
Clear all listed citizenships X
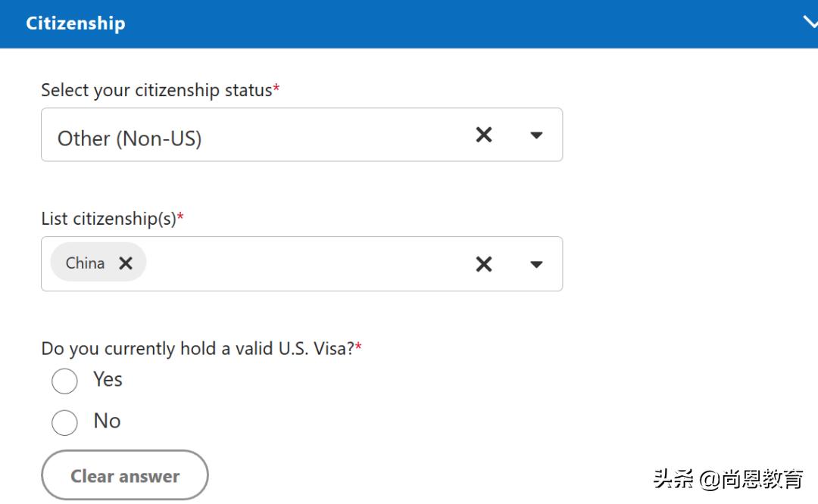coord(483,263)
